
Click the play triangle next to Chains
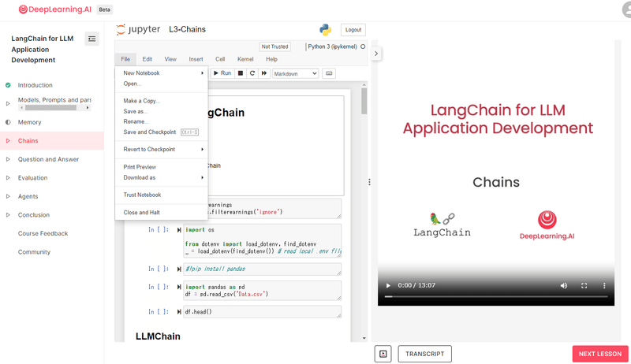(8, 140)
